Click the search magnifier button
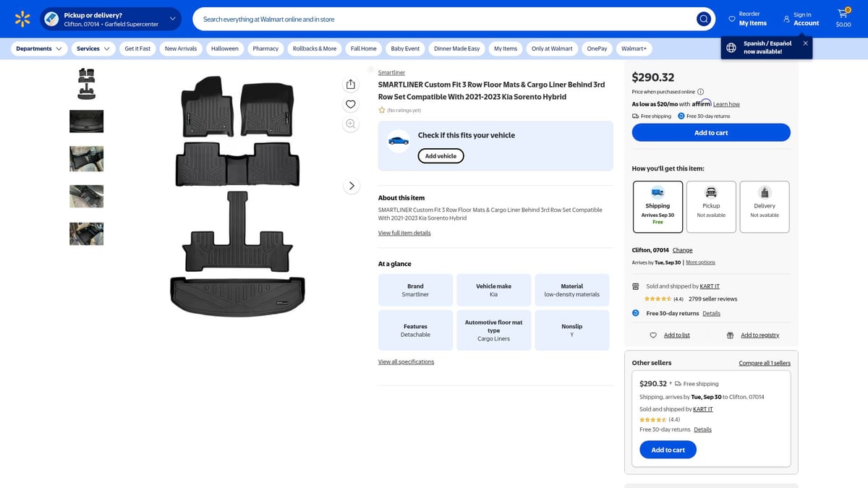The width and height of the screenshot is (868, 488). 703,19
